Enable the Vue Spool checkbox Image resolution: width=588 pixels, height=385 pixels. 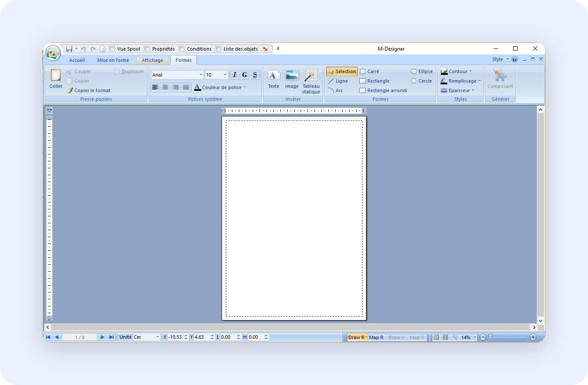pyautogui.click(x=112, y=49)
